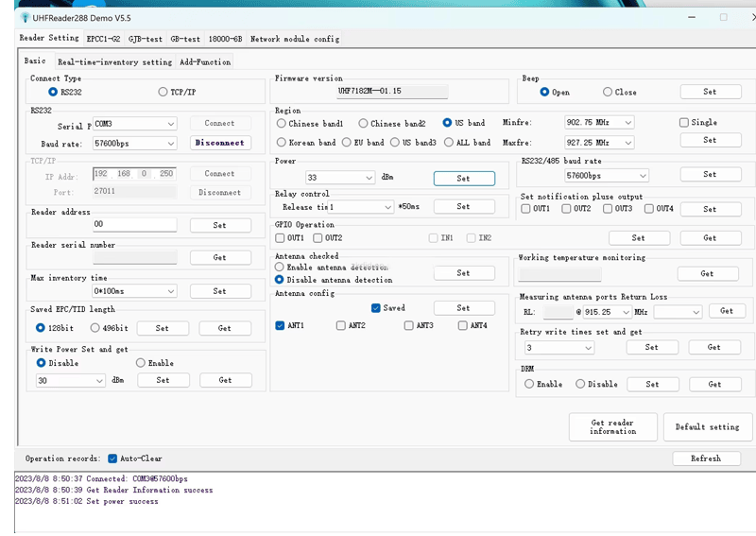Screen dimensions: 756x536
Task: Tick the Single frequency checkbox
Action: pos(697,123)
